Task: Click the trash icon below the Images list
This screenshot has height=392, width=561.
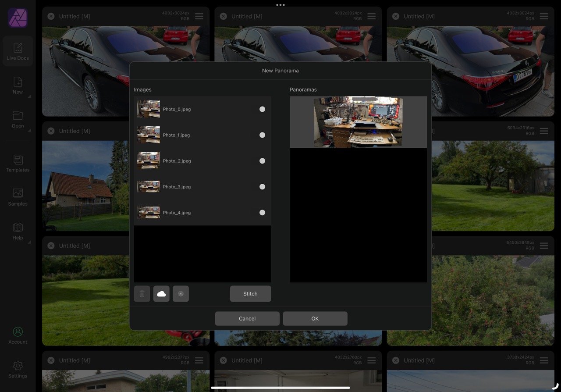Action: point(142,294)
